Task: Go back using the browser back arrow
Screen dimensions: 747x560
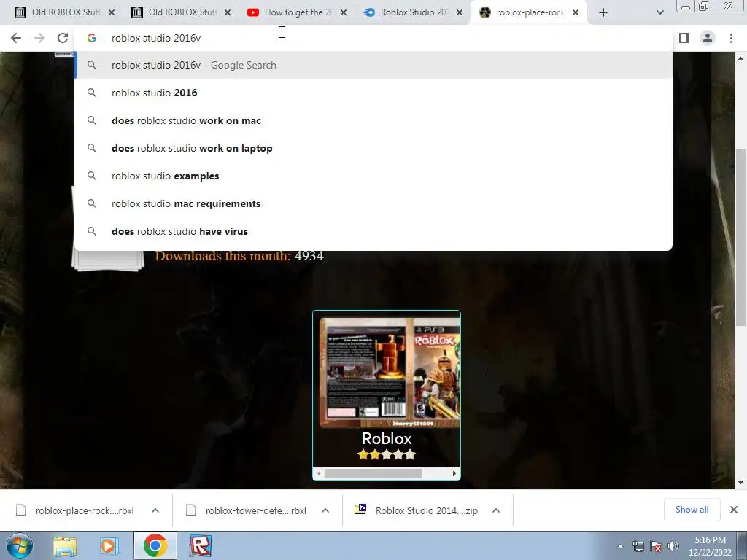Action: (x=16, y=38)
